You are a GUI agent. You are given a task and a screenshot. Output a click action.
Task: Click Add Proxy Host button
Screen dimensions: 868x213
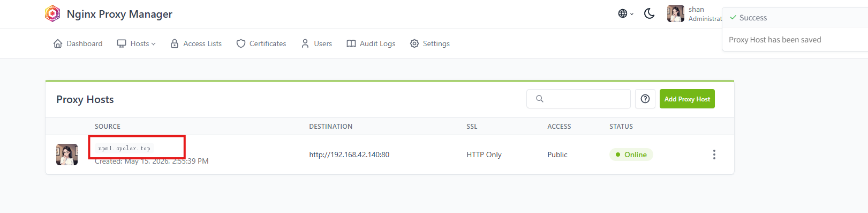[x=687, y=99]
